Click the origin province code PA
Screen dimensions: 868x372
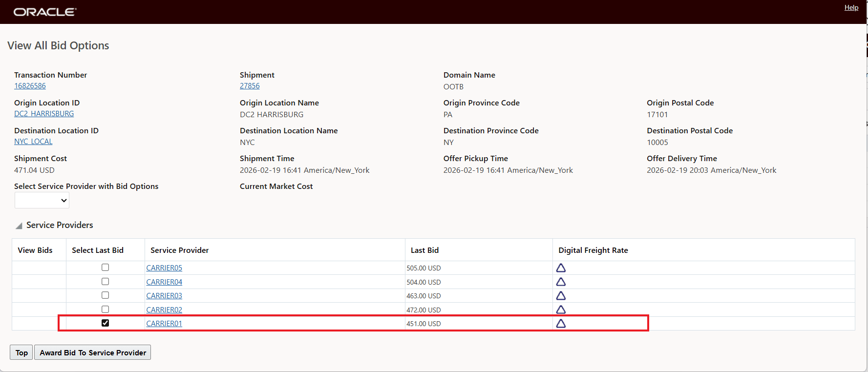tap(448, 115)
